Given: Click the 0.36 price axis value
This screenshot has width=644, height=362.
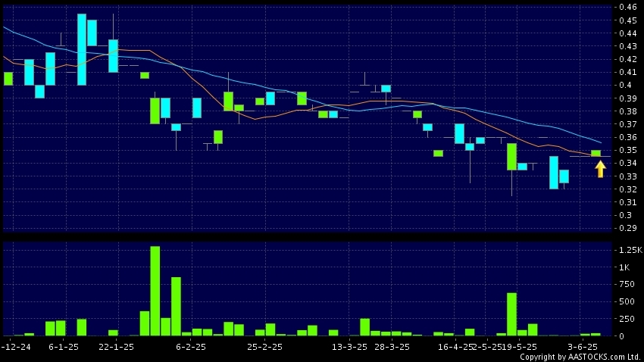Looking at the screenshot, I should (628, 137).
